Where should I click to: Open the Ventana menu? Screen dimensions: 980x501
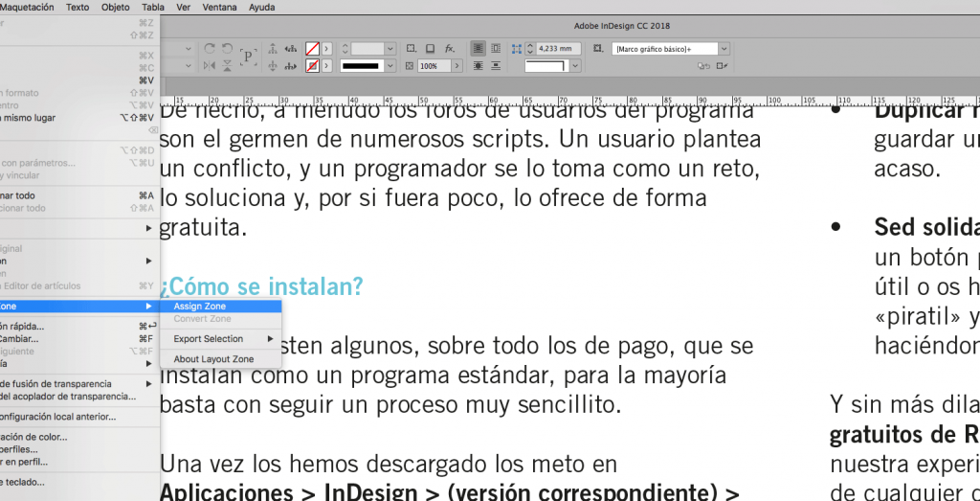coord(220,7)
